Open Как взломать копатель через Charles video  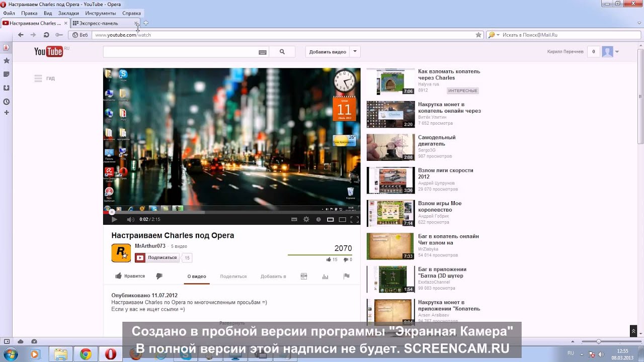[449, 74]
